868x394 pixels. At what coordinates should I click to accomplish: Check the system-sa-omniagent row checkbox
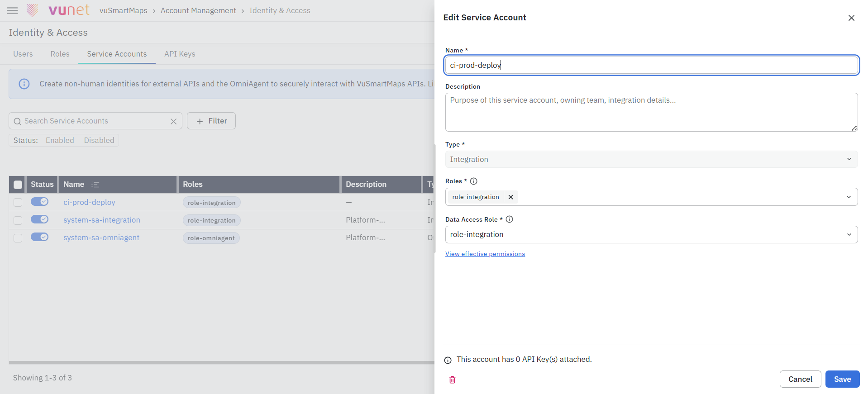[x=18, y=237]
